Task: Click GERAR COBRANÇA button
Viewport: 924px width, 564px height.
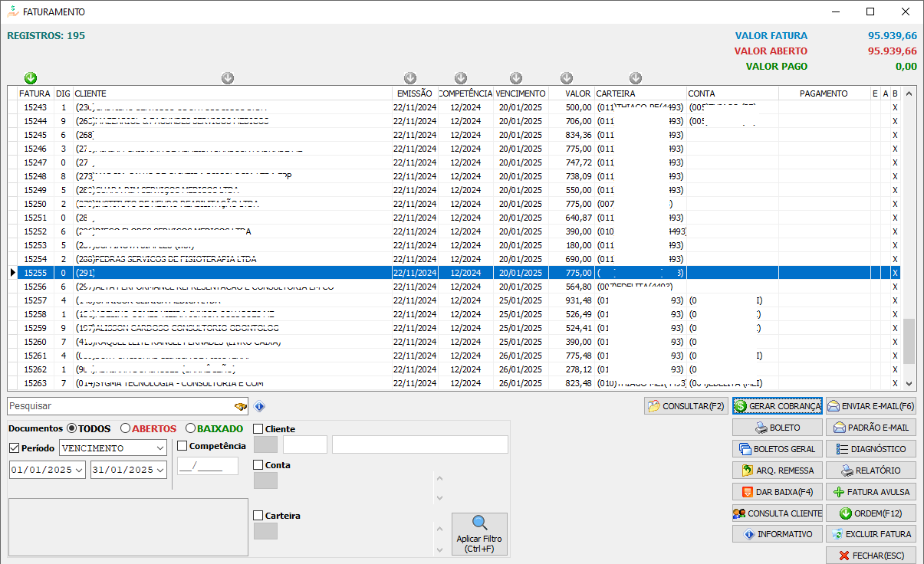Action: pyautogui.click(x=778, y=406)
